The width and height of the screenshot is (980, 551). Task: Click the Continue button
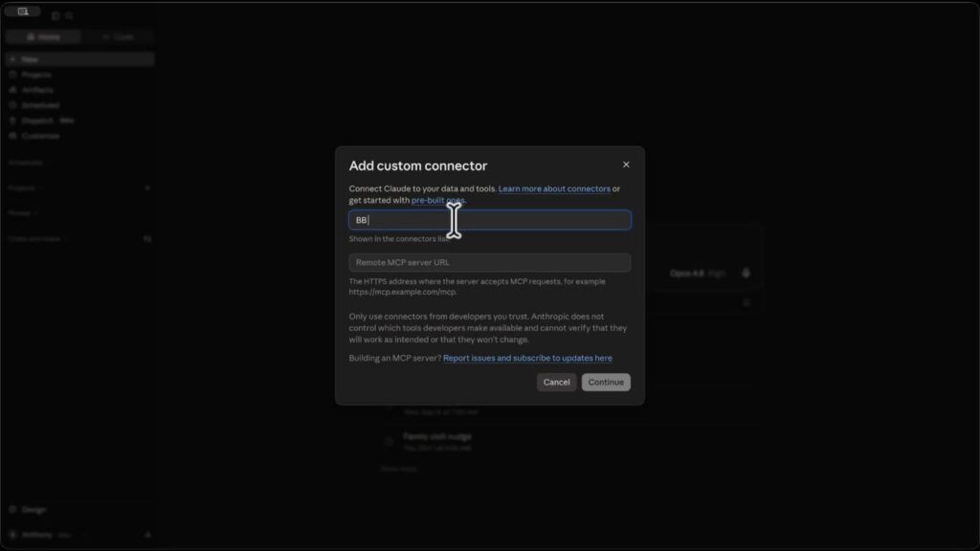(605, 383)
